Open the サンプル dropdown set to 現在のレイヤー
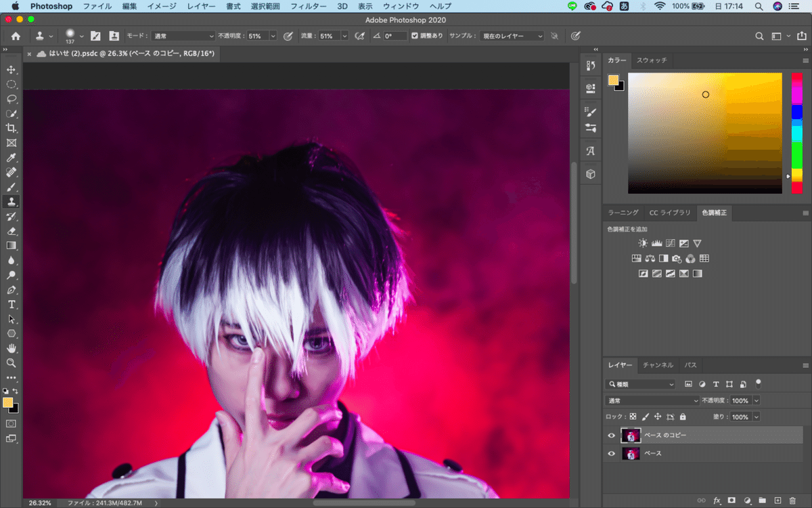 (512, 36)
